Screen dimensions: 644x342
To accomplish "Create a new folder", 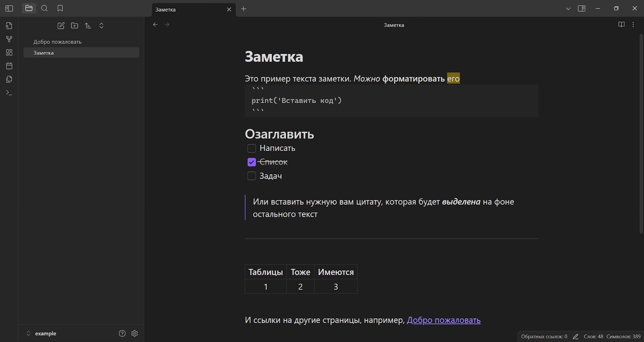I will coord(74,26).
